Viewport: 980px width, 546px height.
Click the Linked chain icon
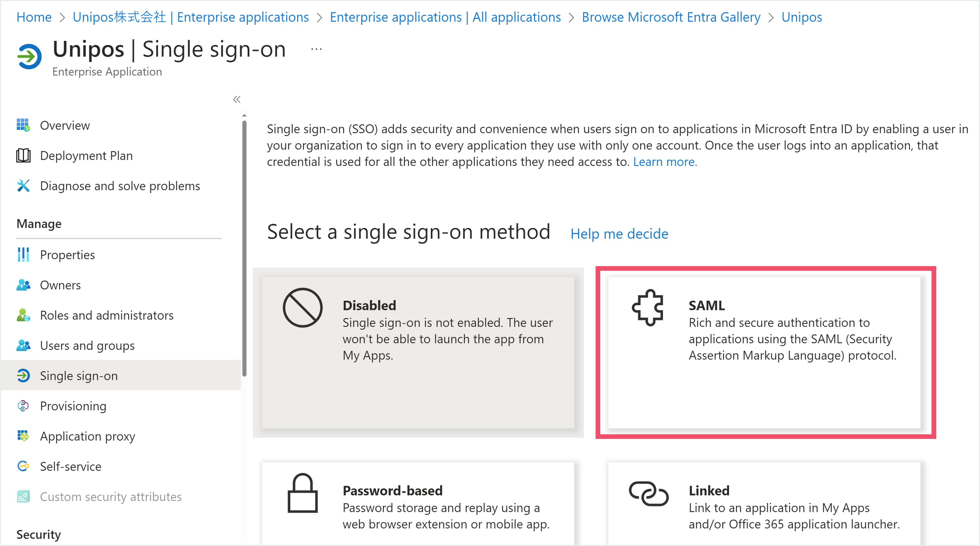click(648, 493)
